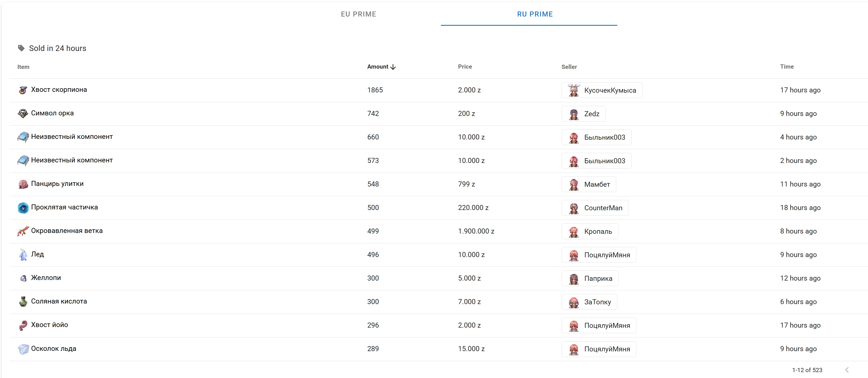Viewport: 868px width, 378px height.
Task: Switch to the EU PRIME tab
Action: (x=358, y=14)
